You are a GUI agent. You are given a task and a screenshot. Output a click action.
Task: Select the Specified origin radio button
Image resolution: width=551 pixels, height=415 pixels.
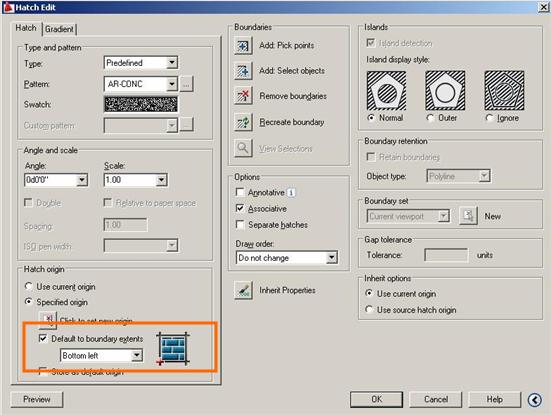point(29,302)
